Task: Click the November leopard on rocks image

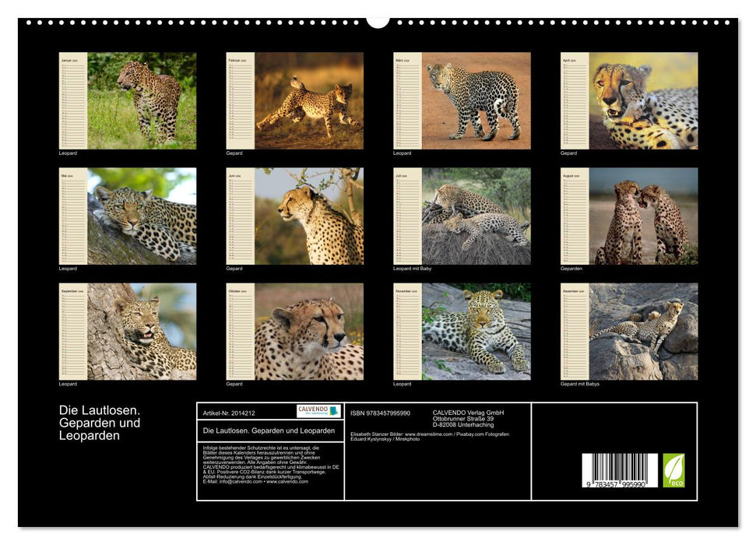Action: 476,333
